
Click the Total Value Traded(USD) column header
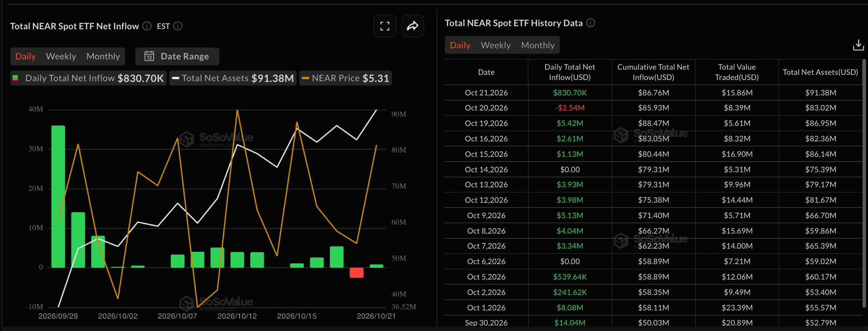[737, 72]
